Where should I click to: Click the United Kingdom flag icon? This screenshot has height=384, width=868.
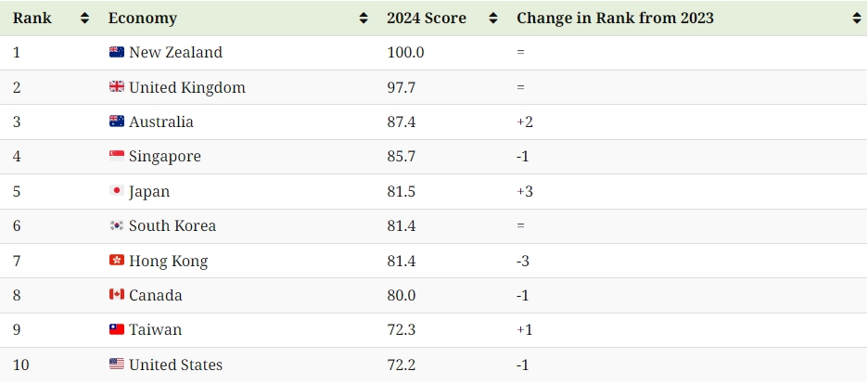click(x=117, y=87)
